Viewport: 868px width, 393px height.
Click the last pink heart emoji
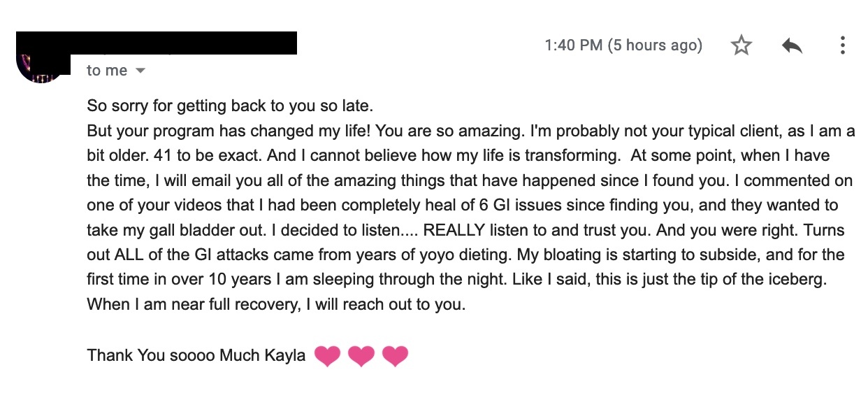[395, 356]
